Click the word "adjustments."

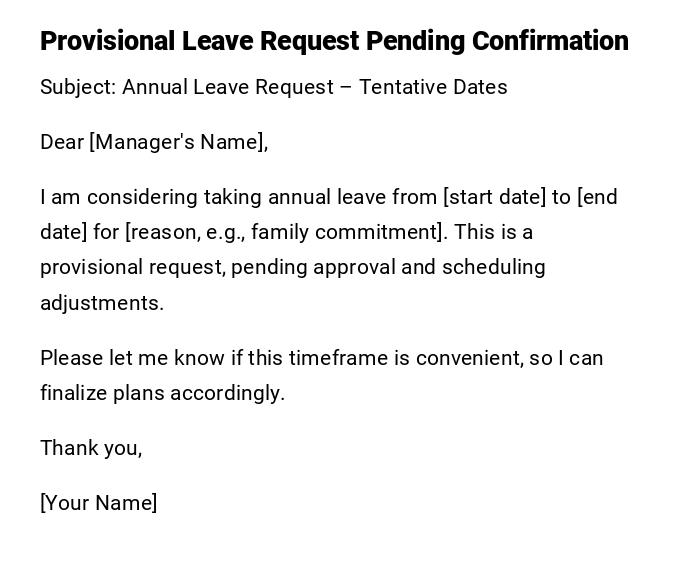pyautogui.click(x=102, y=303)
